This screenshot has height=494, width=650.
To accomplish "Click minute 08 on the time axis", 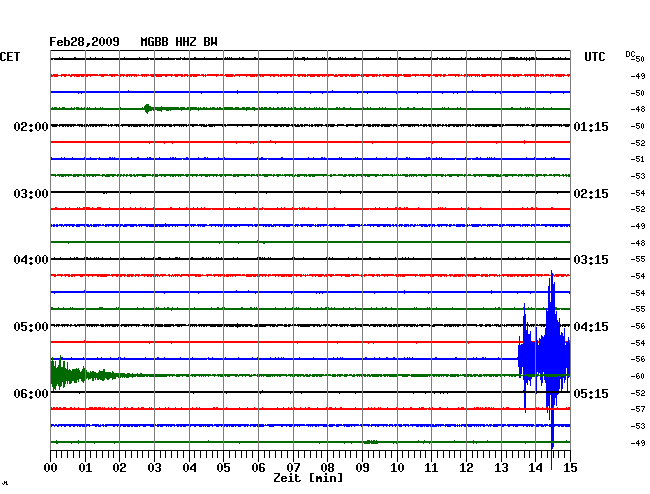I will 327,467.
